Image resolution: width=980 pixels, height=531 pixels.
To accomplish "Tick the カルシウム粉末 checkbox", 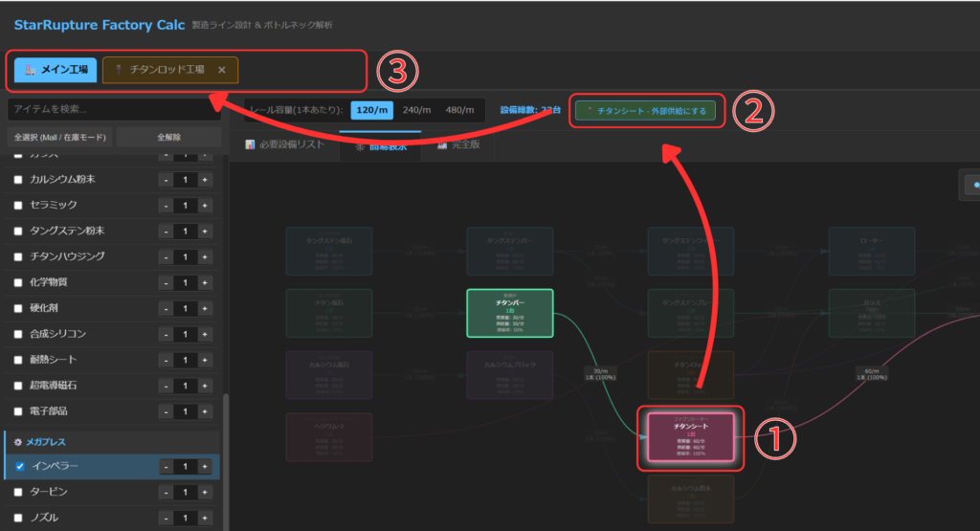I will click(x=17, y=179).
